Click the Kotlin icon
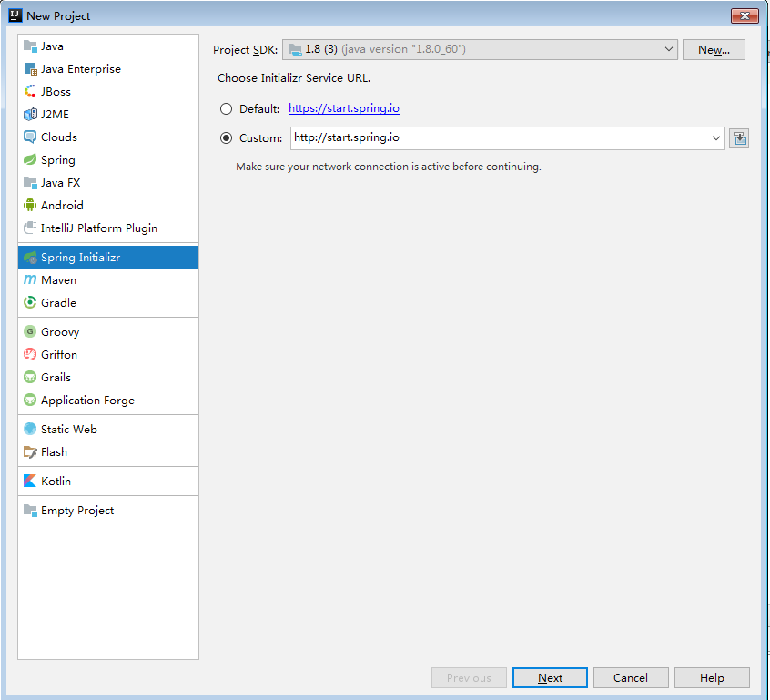Viewport: 770px width, 700px height. pyautogui.click(x=30, y=481)
